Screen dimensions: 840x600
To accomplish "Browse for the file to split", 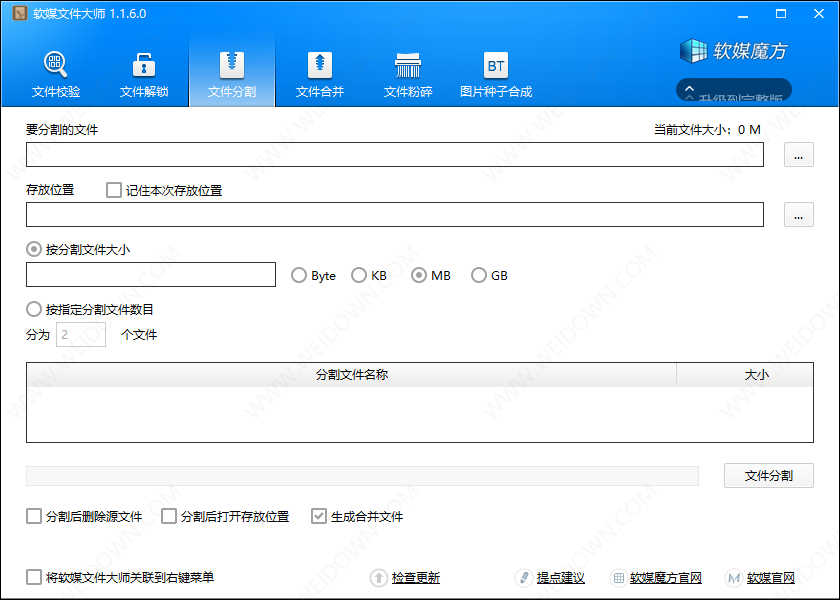I will [798, 154].
